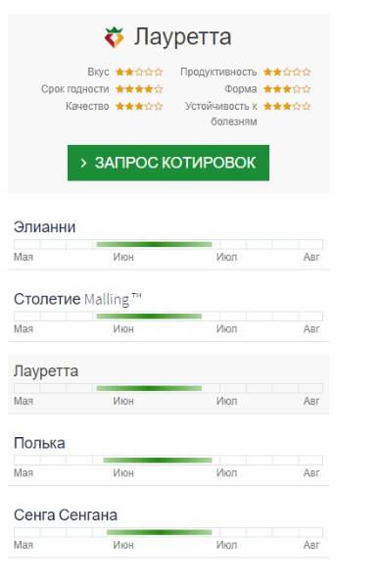Click the Форма star rating
The width and height of the screenshot is (383, 588).
[287, 89]
